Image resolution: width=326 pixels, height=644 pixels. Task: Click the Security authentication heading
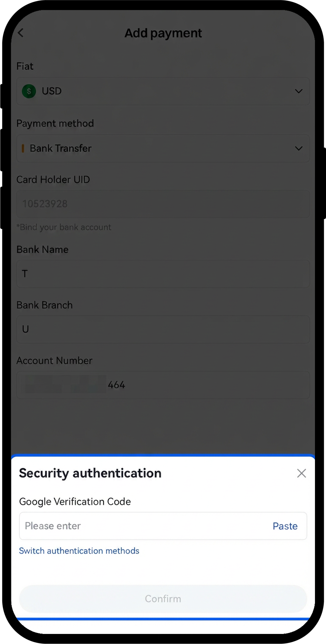tap(90, 473)
